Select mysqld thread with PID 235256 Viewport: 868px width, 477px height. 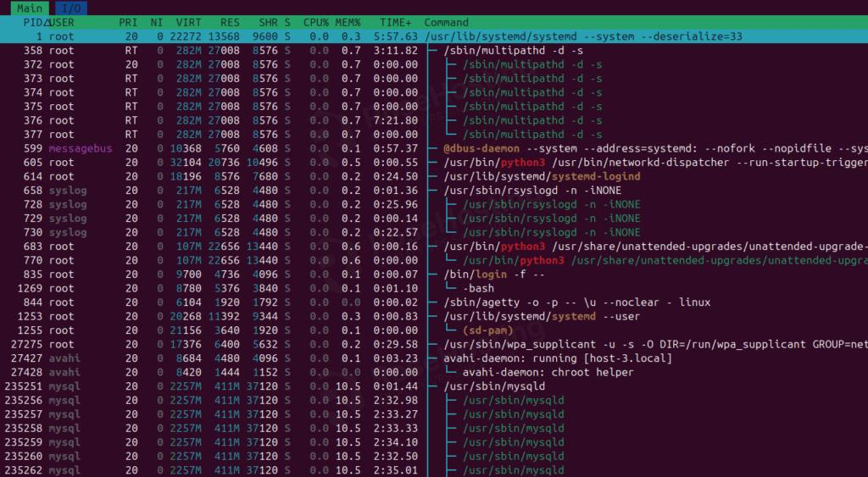coord(434,400)
